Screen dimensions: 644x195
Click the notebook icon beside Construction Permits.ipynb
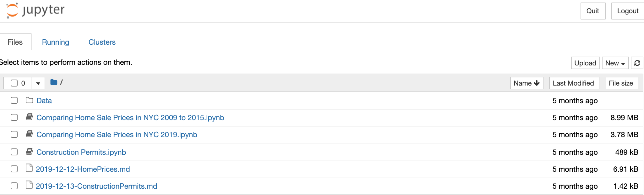click(29, 151)
